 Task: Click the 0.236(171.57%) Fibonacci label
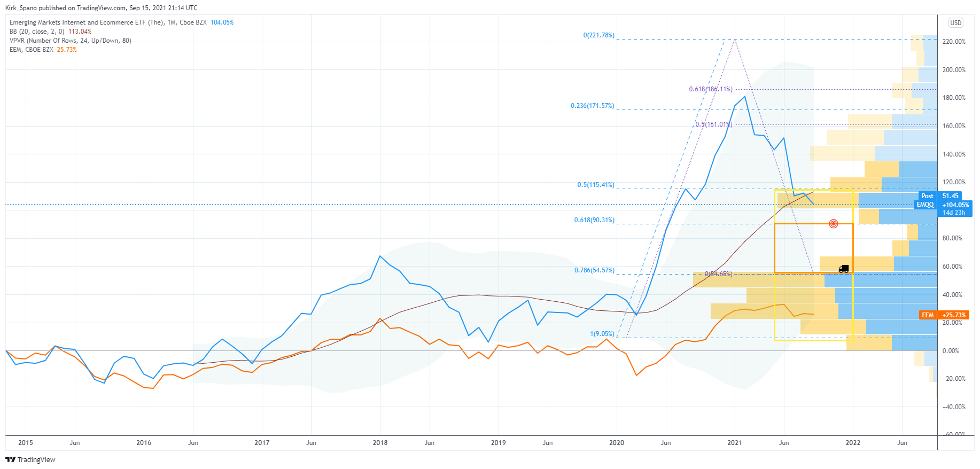click(592, 106)
